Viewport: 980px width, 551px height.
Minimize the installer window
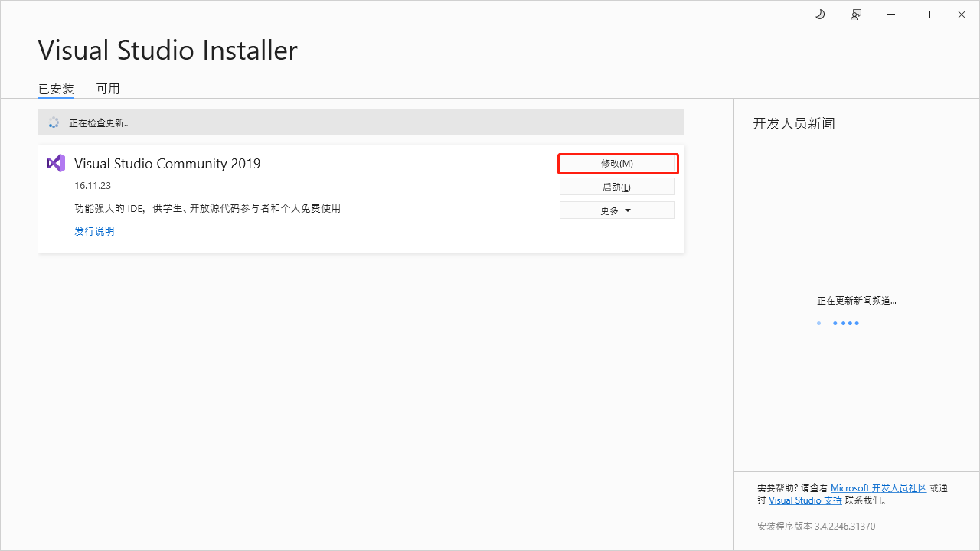[891, 15]
